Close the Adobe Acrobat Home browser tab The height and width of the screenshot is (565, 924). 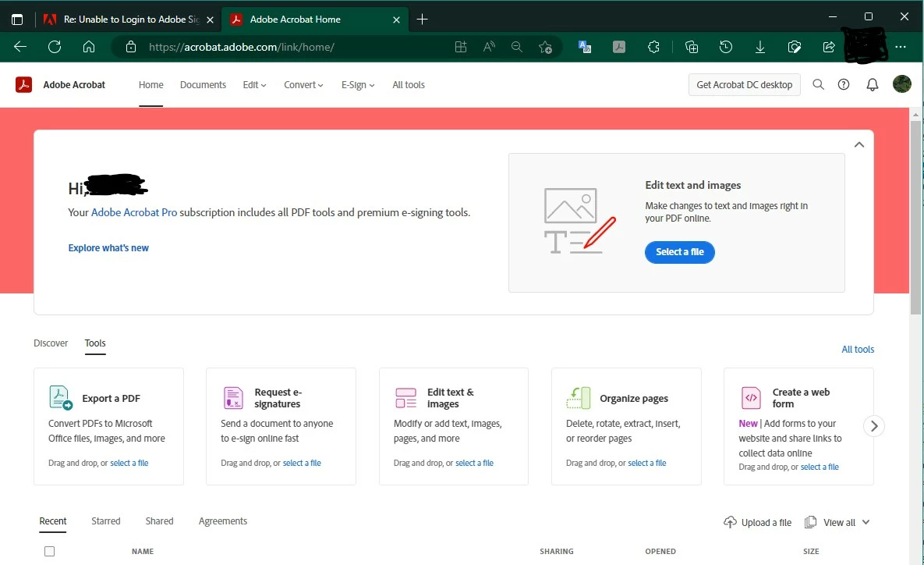[x=396, y=20]
